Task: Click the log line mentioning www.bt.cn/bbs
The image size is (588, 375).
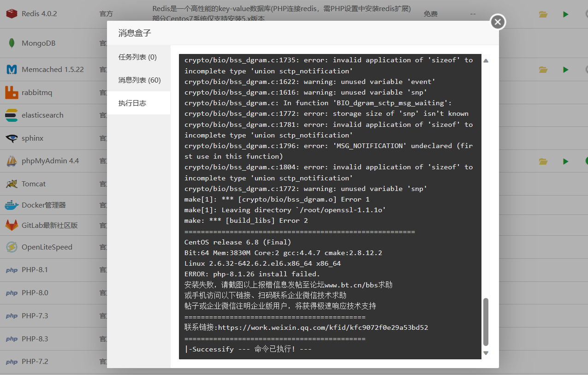Action: pyautogui.click(x=289, y=286)
